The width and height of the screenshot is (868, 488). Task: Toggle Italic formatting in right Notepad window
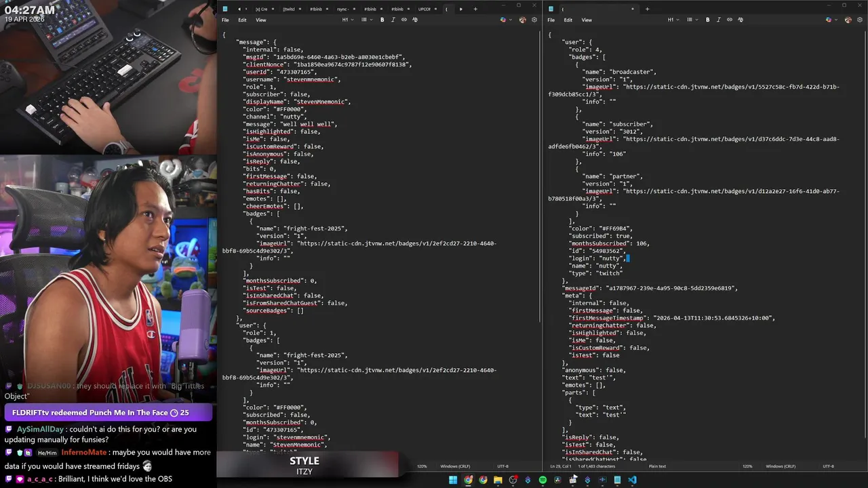pyautogui.click(x=718, y=20)
